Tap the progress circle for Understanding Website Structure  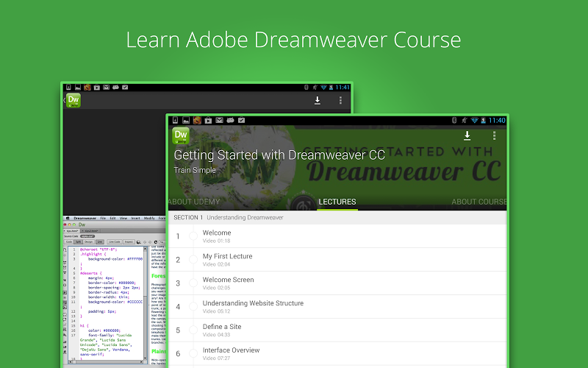(193, 306)
